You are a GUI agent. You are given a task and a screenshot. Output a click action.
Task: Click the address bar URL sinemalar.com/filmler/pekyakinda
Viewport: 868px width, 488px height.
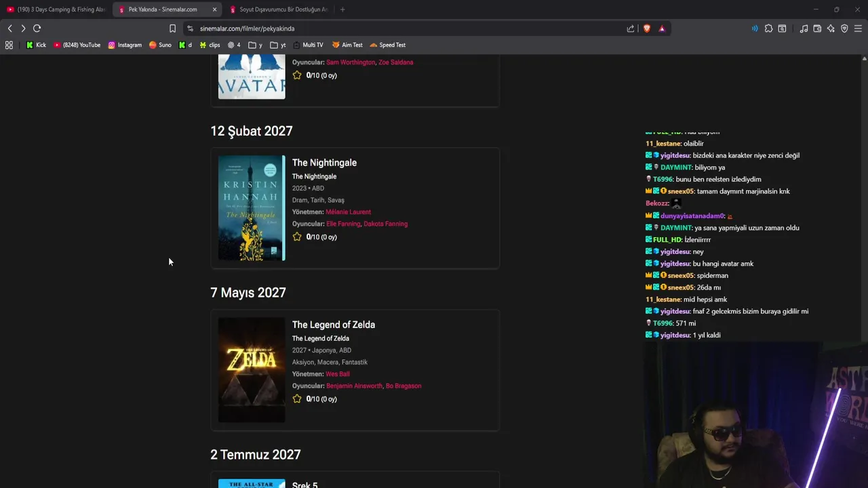click(247, 28)
